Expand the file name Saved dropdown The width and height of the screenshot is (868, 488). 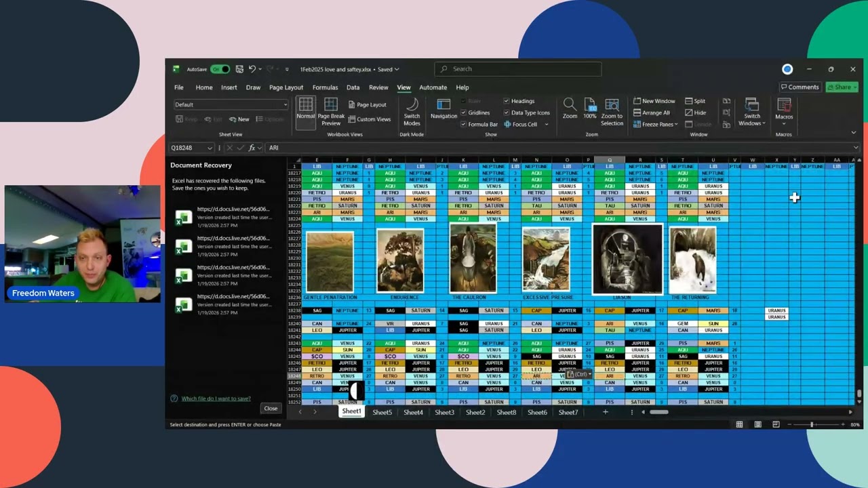click(396, 69)
